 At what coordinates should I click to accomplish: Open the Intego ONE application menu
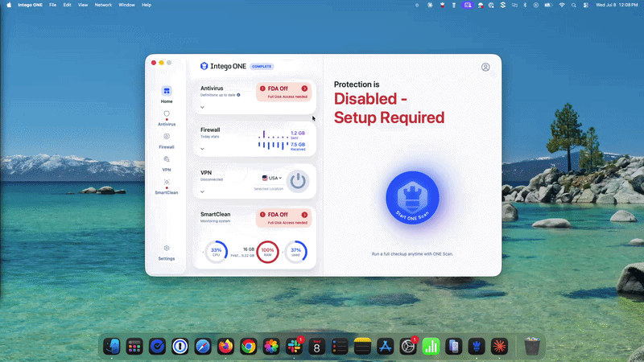[30, 5]
